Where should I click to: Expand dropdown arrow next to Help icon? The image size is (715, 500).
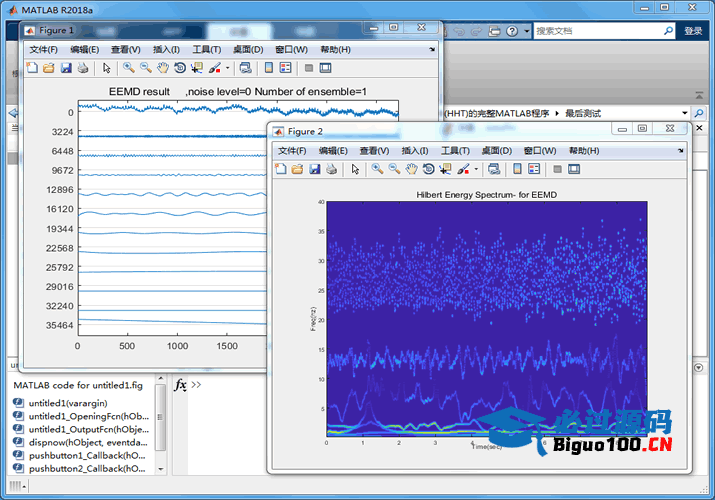point(527,31)
